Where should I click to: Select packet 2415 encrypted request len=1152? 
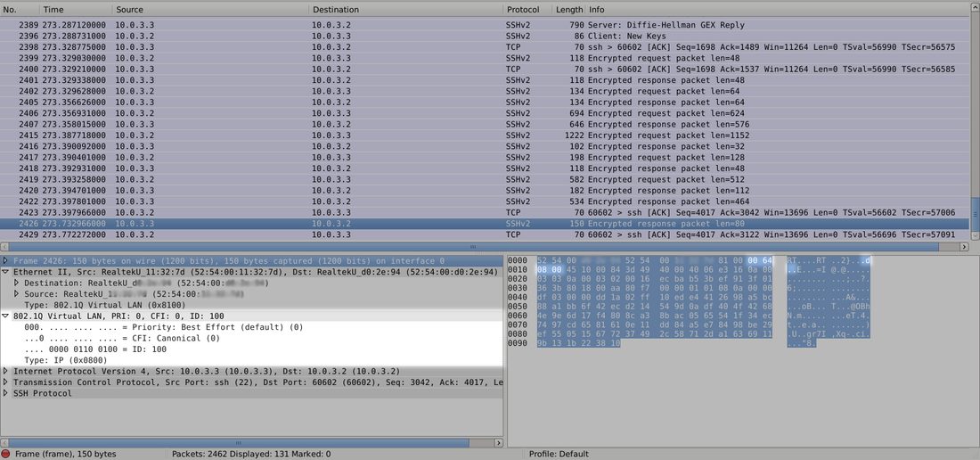point(485,135)
